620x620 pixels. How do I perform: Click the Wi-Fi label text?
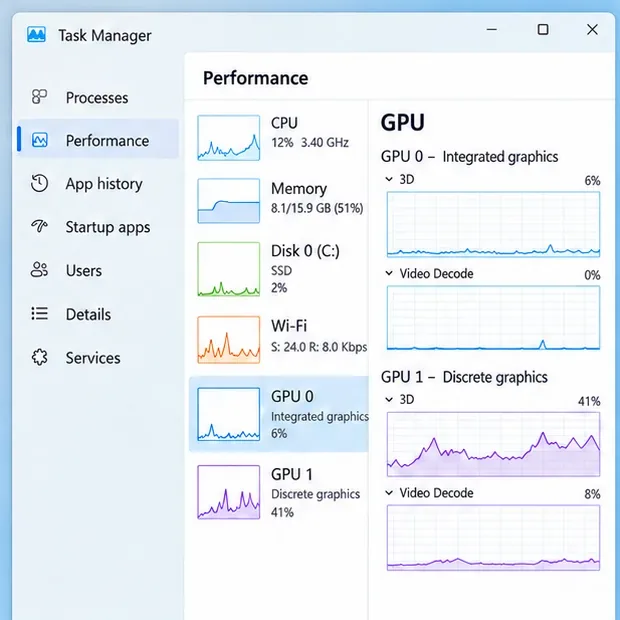pyautogui.click(x=289, y=326)
